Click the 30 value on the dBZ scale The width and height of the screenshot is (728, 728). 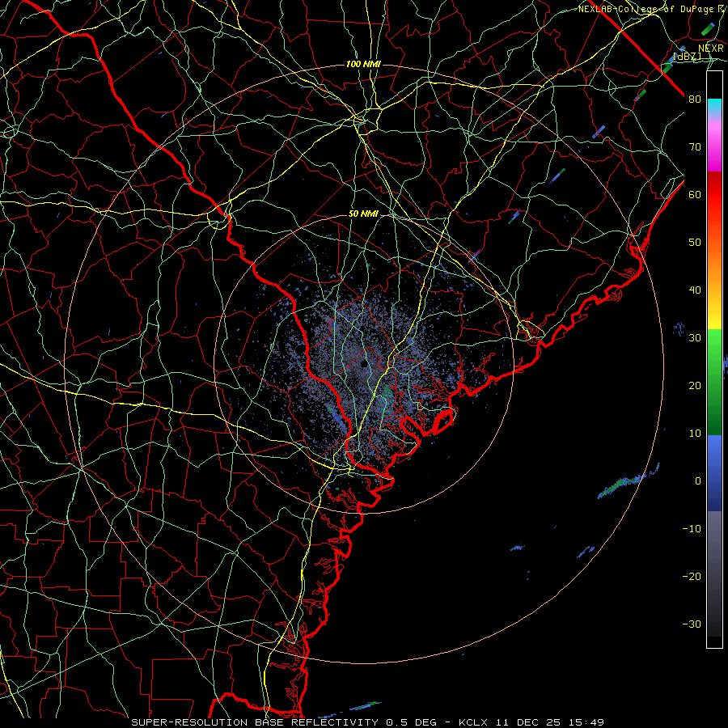695,338
